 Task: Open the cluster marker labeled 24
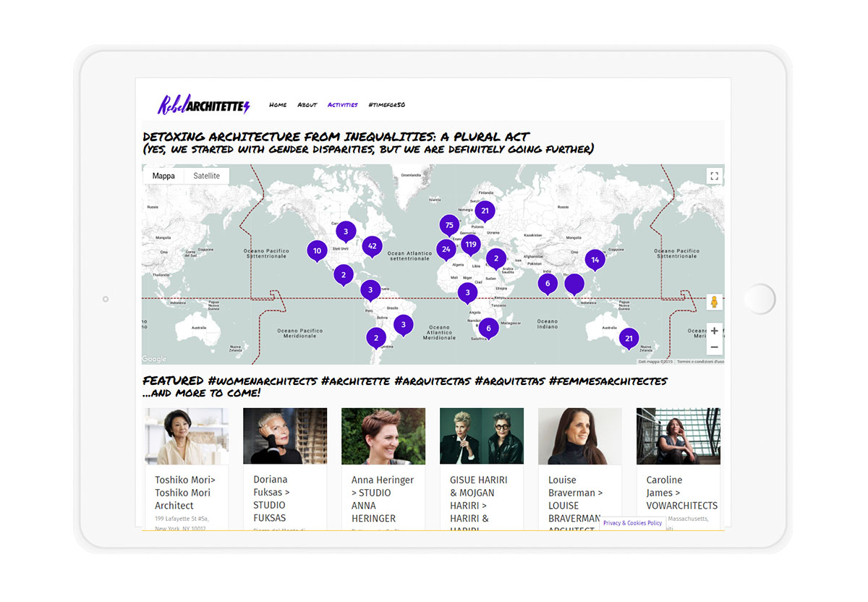tap(446, 251)
